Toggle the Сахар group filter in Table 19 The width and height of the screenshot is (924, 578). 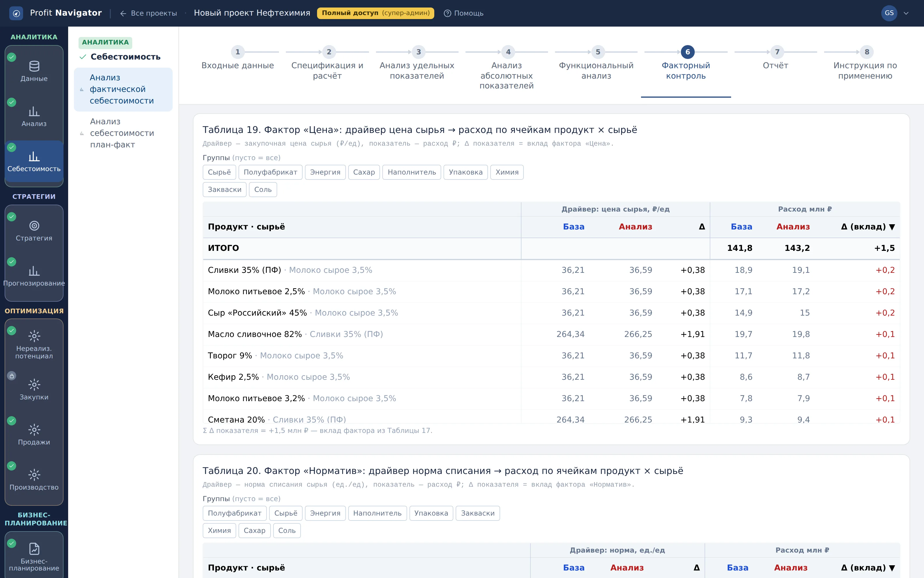[364, 173]
